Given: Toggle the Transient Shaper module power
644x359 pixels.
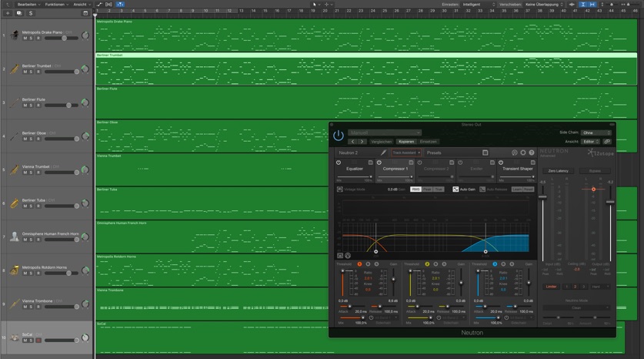Looking at the screenshot, I should pos(501,163).
